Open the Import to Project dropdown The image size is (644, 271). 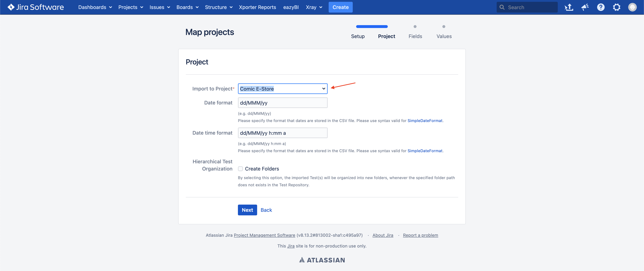tap(282, 89)
